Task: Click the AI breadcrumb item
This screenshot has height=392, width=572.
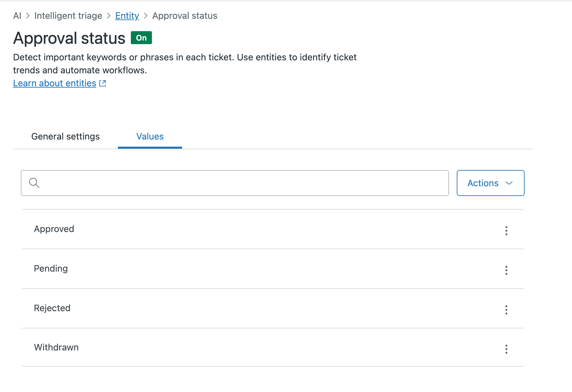Action: [x=17, y=16]
